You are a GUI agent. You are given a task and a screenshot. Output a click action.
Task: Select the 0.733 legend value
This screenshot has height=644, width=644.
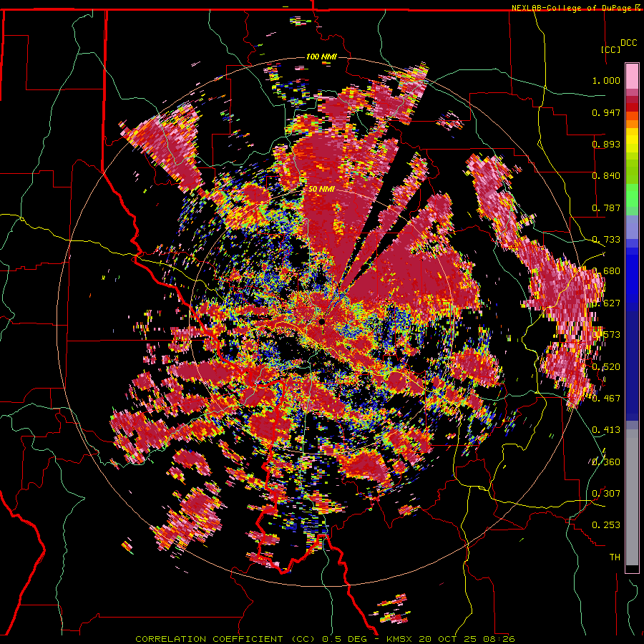[x=606, y=240]
